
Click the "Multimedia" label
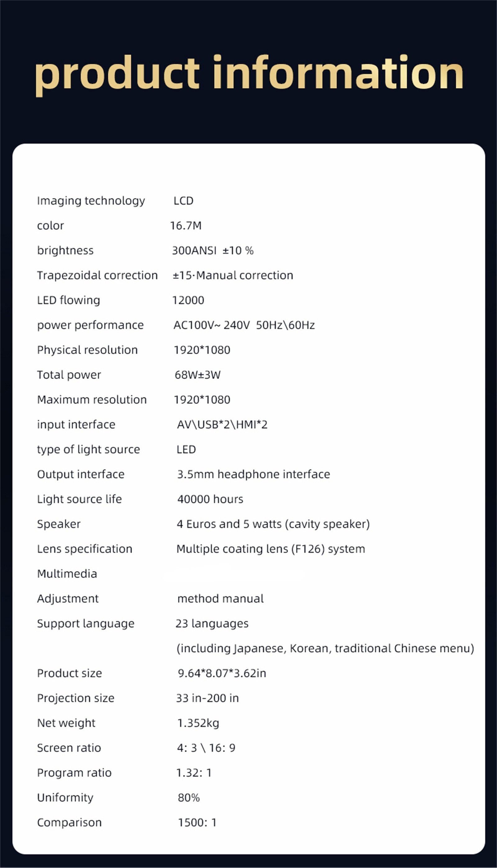[x=67, y=574]
